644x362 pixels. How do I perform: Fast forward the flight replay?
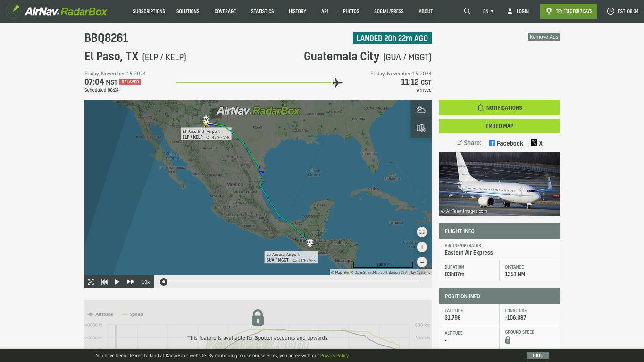point(131,282)
